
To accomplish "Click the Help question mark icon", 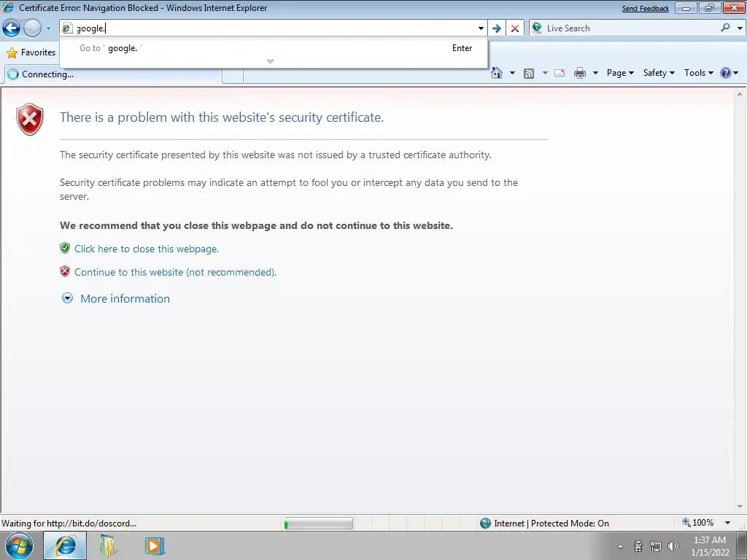I will 726,73.
